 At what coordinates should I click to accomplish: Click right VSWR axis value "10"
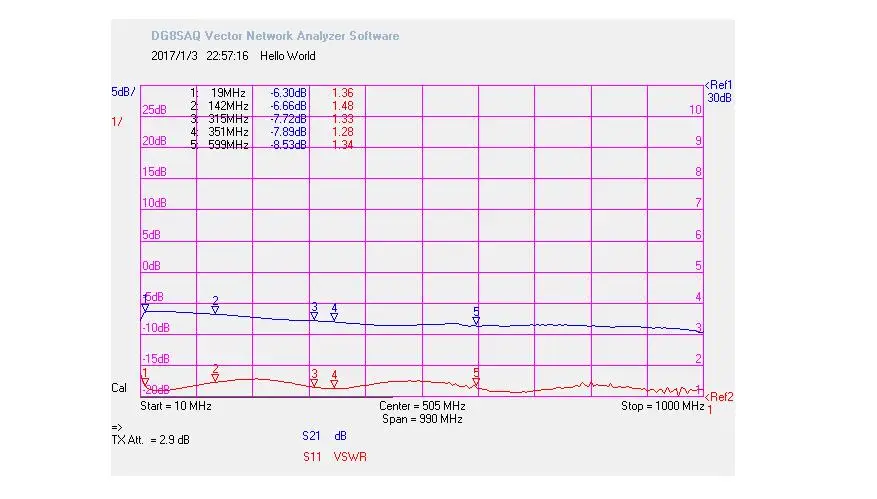click(x=695, y=110)
